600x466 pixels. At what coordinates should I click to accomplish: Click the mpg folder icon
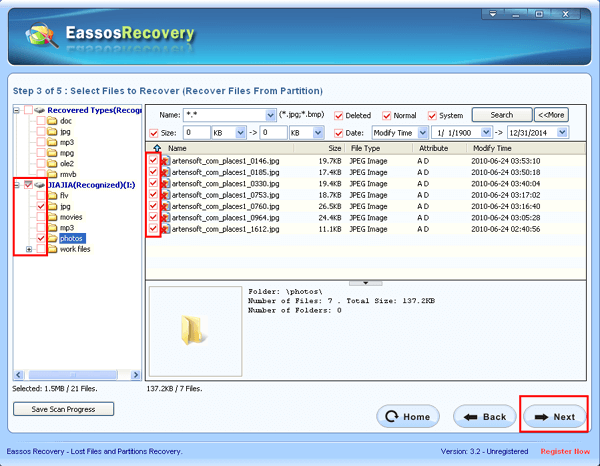(52, 153)
